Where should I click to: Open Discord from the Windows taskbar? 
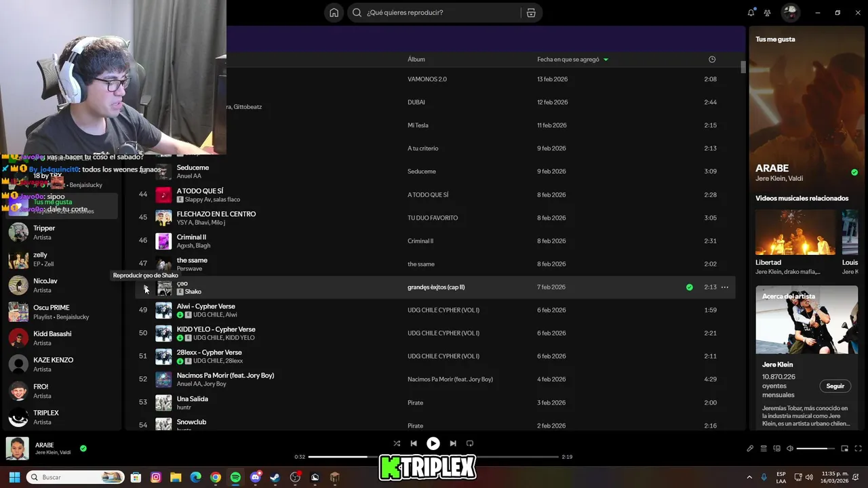pyautogui.click(x=255, y=477)
